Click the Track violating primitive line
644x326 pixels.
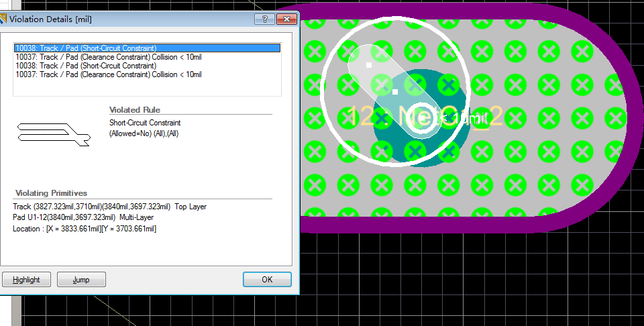(109, 207)
